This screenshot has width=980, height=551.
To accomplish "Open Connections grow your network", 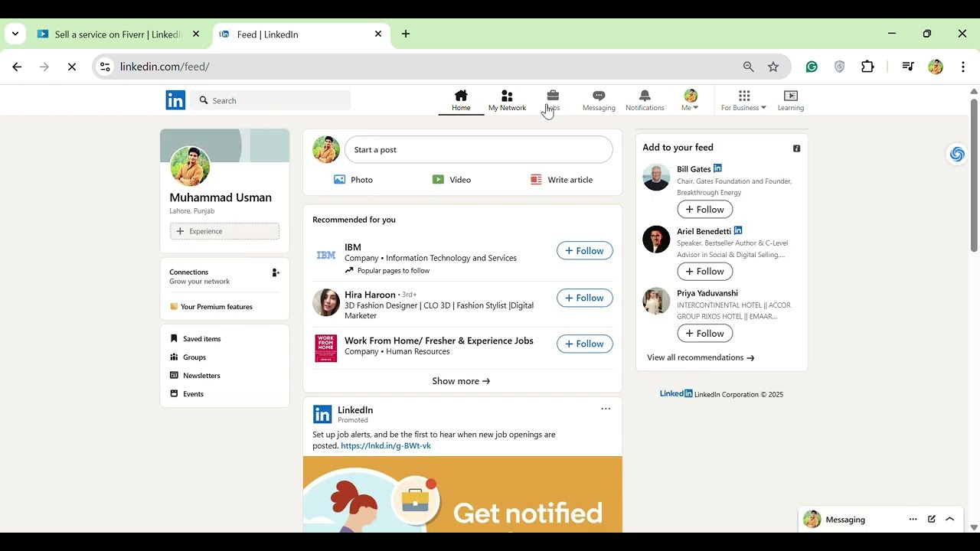I will [200, 276].
